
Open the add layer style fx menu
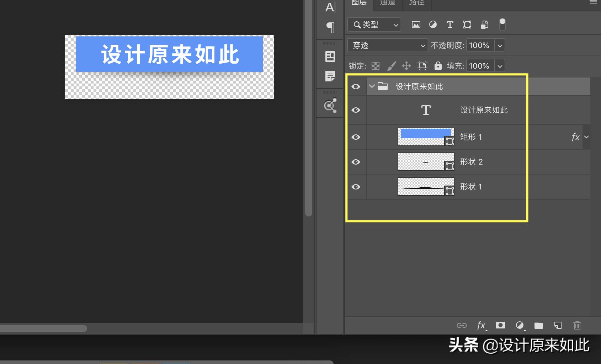(x=482, y=325)
